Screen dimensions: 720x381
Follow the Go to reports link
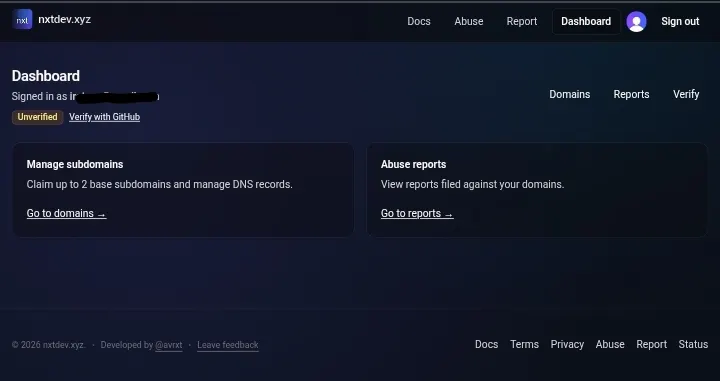[x=417, y=213]
